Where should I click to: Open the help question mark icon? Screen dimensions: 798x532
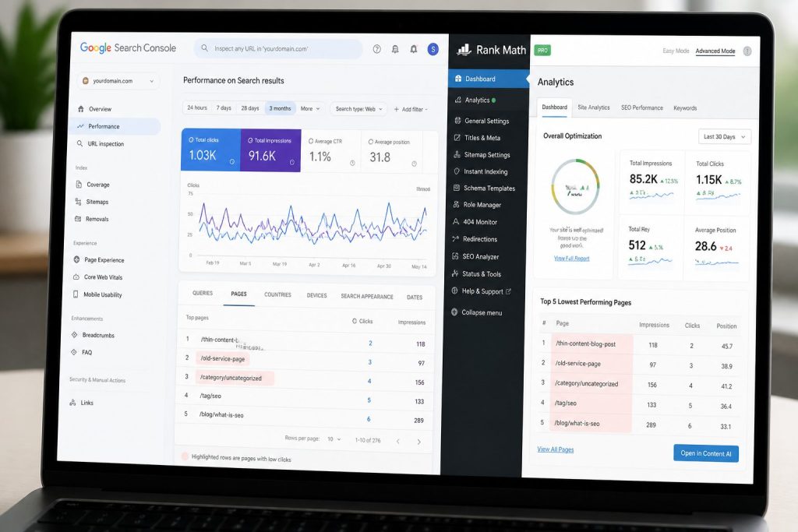[376, 49]
